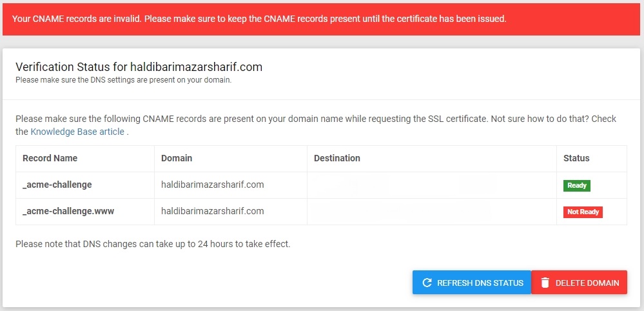Click the domain in the _acme-challenge.www row

click(x=212, y=211)
